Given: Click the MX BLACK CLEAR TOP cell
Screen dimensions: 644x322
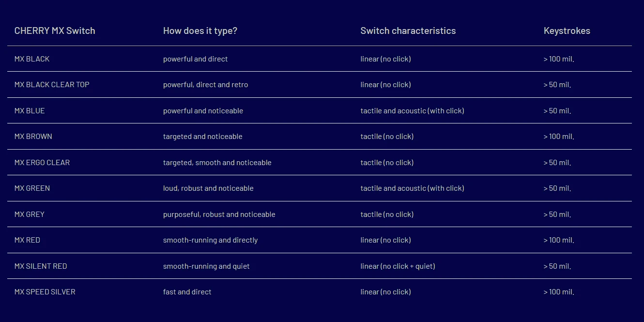Looking at the screenshot, I should [x=52, y=85].
